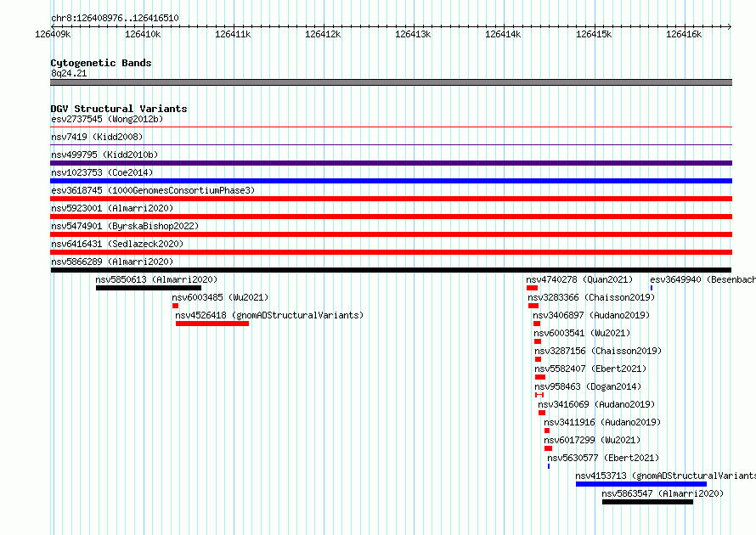Open the esv3618745 (1000GenomesConsortiumPhase3) label

(x=153, y=190)
